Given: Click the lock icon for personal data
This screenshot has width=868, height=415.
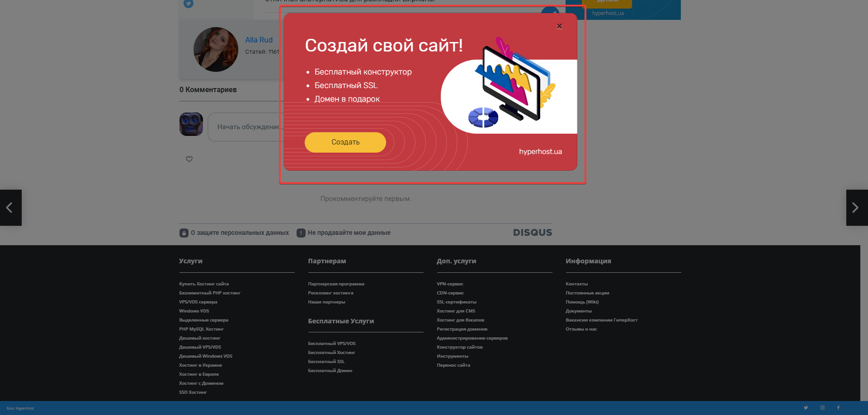Looking at the screenshot, I should (184, 233).
